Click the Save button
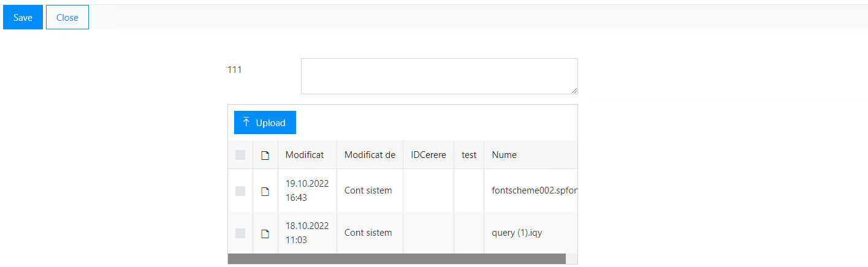This screenshot has height=267, width=868. click(x=23, y=17)
